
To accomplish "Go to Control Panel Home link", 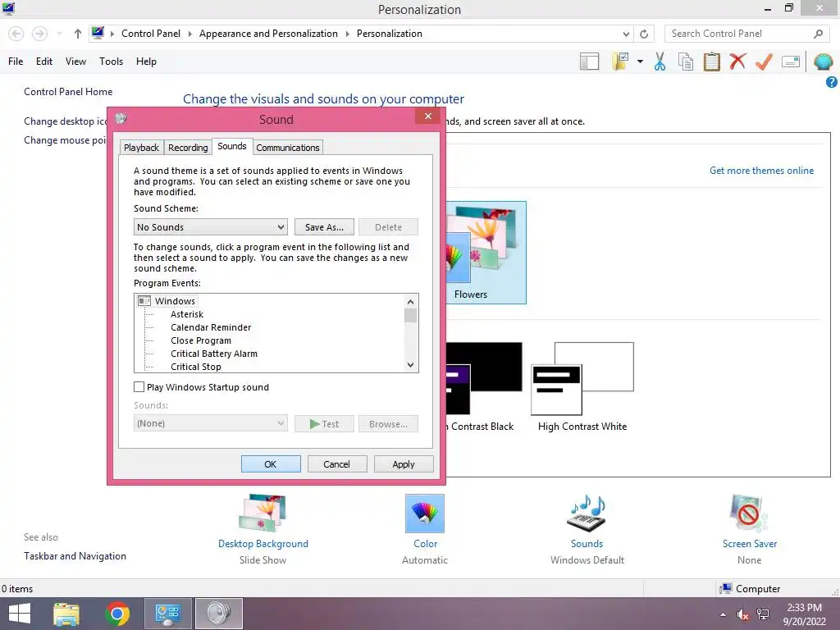I will [68, 92].
